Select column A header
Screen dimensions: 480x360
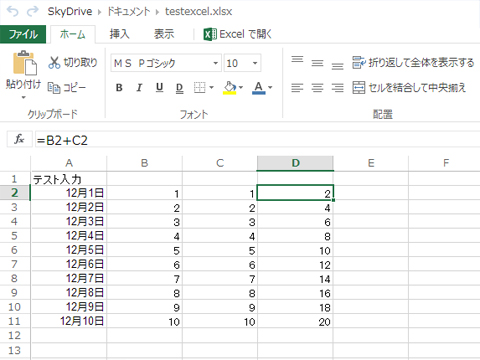point(69,163)
